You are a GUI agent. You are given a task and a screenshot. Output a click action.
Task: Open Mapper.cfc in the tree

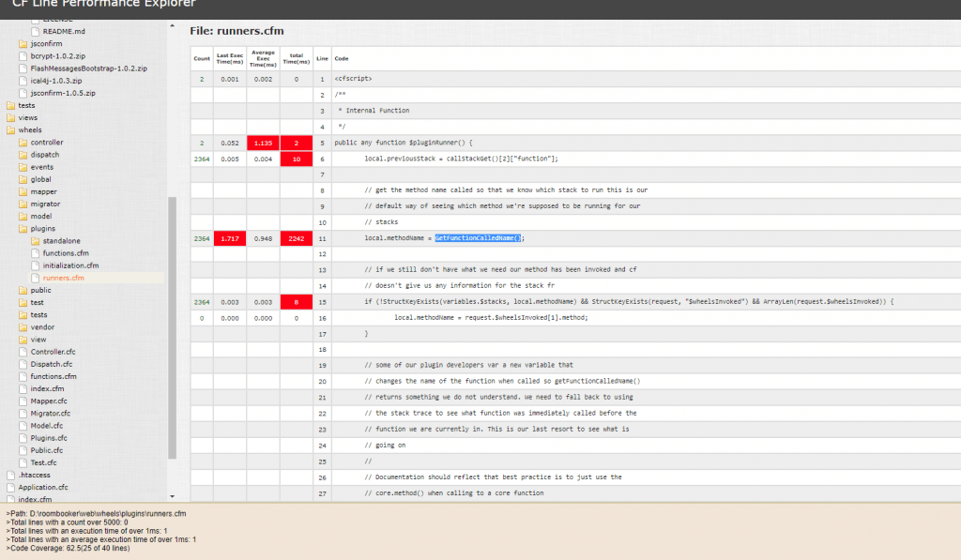(49, 401)
